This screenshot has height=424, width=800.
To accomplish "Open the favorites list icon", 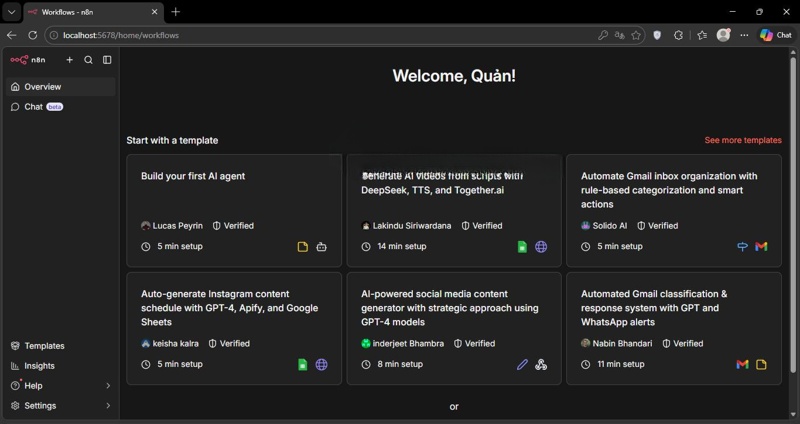I will 702,35.
